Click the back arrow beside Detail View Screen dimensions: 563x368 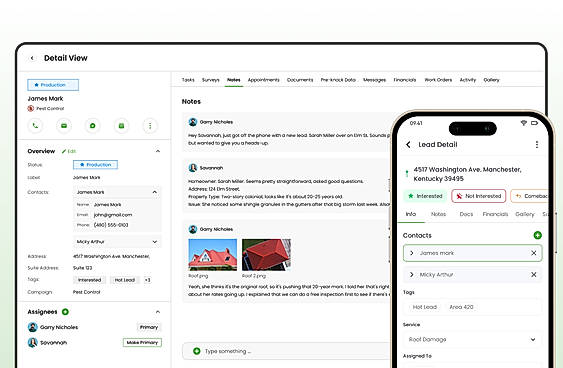pos(32,58)
